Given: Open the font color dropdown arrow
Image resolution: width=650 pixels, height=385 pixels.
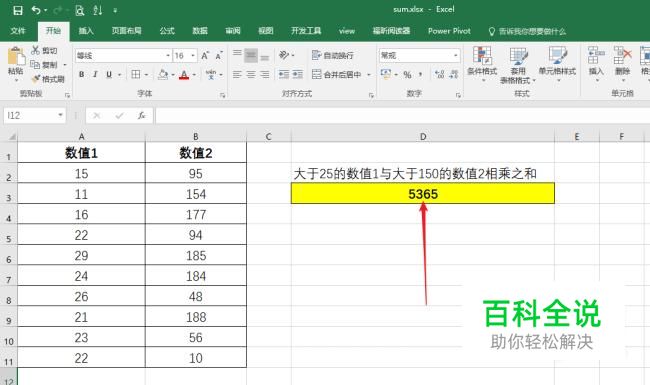Looking at the screenshot, I should (194, 75).
